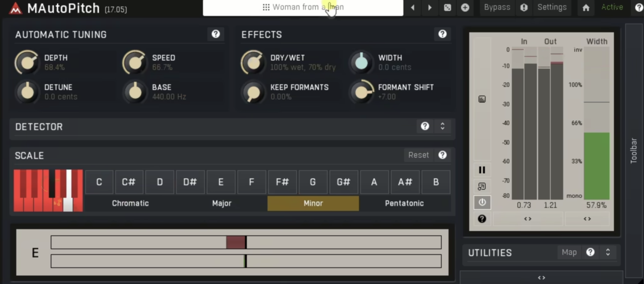Click the SPEED knob
This screenshot has height=284, width=644.
pyautogui.click(x=135, y=62)
